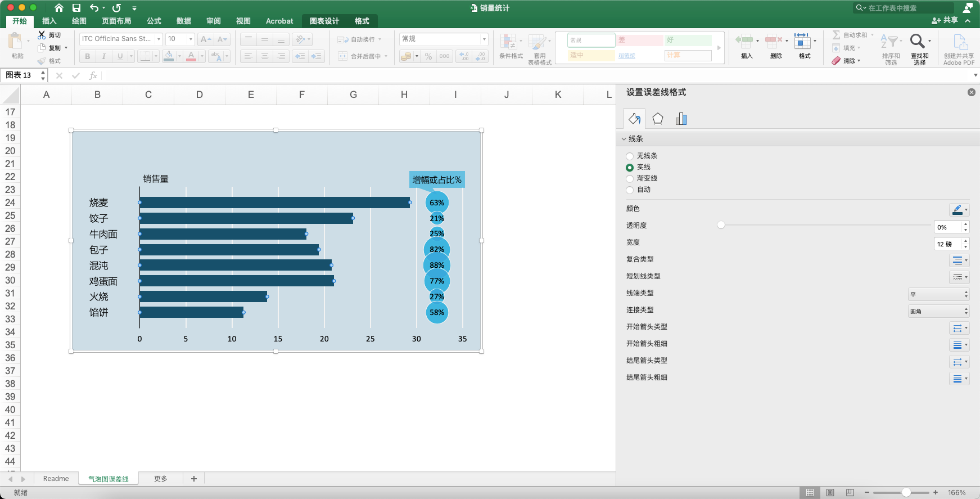Switch to Readme sheet tab
Image resolution: width=980 pixels, height=499 pixels.
tap(56, 479)
